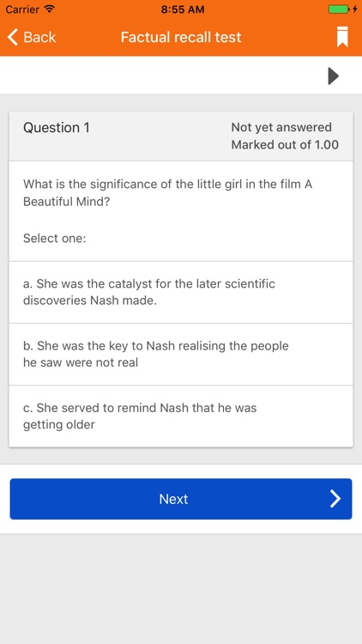362x644 pixels.
Task: Tap the battery indicator icon
Action: point(338,9)
